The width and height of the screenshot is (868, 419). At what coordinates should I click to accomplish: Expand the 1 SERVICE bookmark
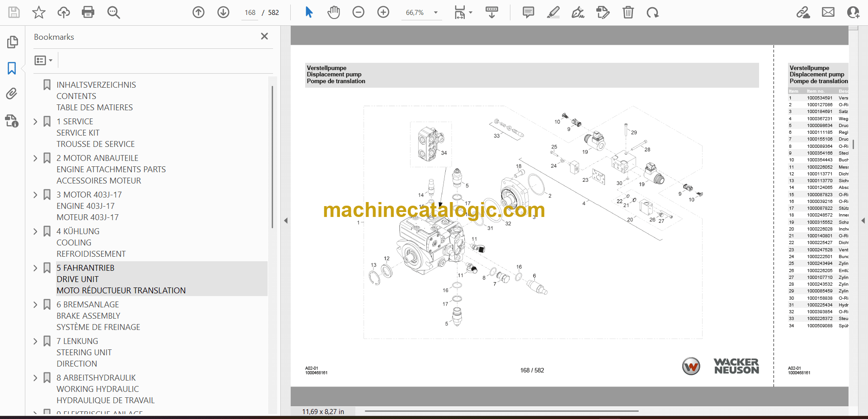pyautogui.click(x=35, y=122)
